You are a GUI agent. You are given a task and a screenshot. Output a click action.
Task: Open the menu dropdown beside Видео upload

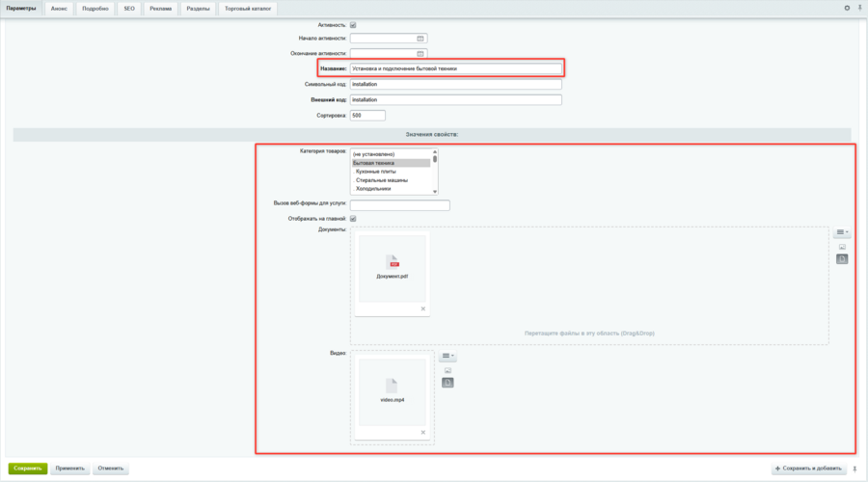point(448,356)
